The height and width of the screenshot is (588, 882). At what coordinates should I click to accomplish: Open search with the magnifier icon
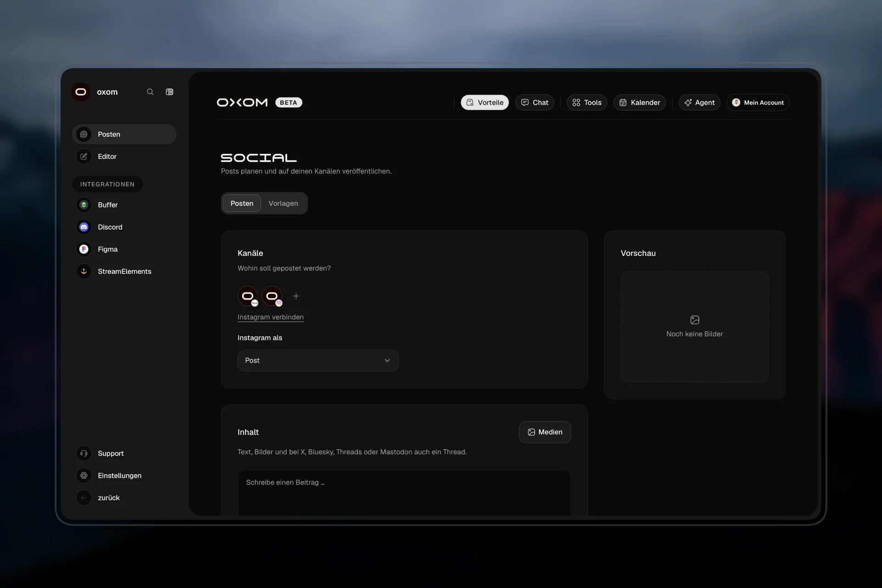pos(150,92)
